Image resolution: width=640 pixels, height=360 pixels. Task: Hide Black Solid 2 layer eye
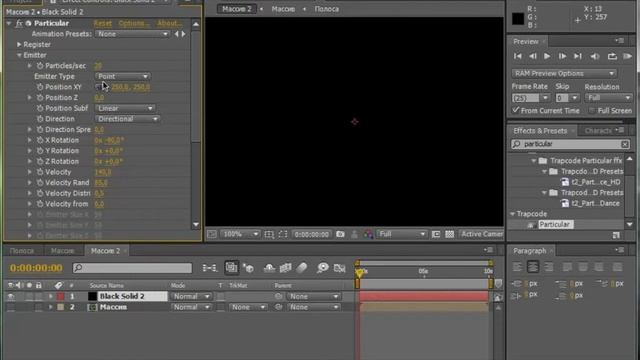(x=11, y=296)
